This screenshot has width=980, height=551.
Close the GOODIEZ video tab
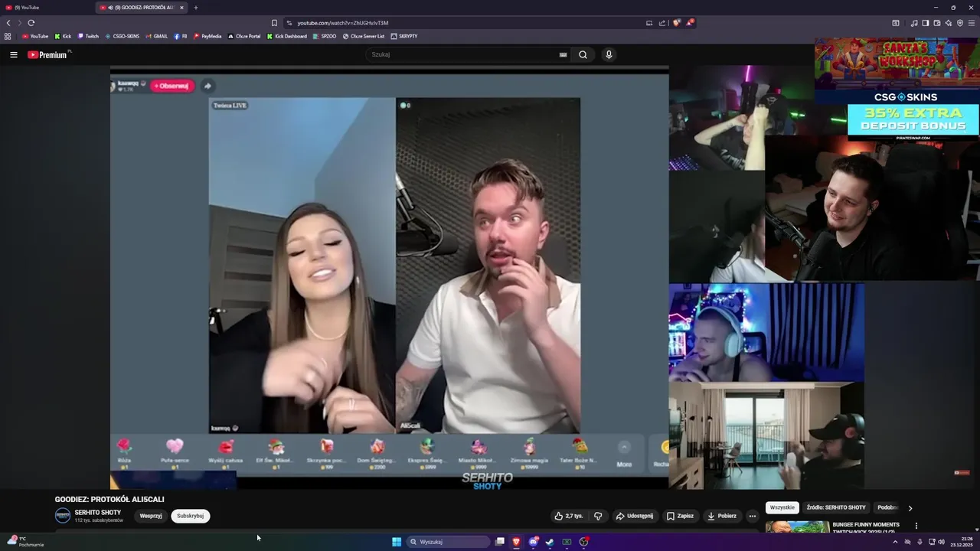pos(181,8)
